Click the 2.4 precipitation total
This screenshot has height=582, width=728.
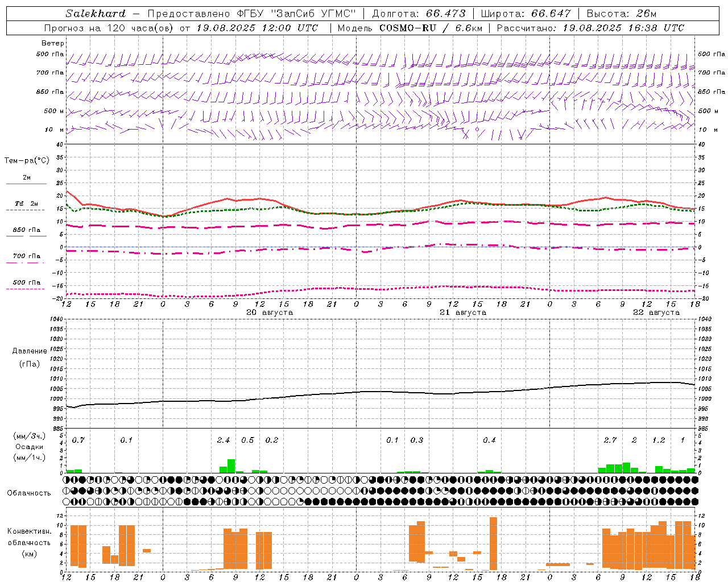pyautogui.click(x=224, y=440)
